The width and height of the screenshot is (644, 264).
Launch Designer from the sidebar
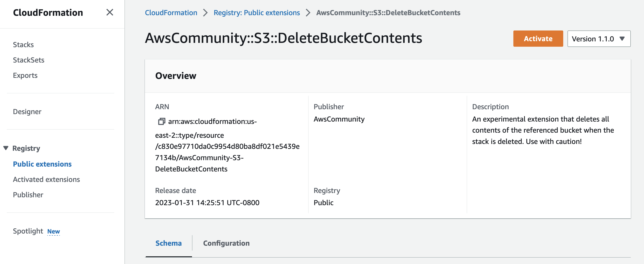coord(27,112)
